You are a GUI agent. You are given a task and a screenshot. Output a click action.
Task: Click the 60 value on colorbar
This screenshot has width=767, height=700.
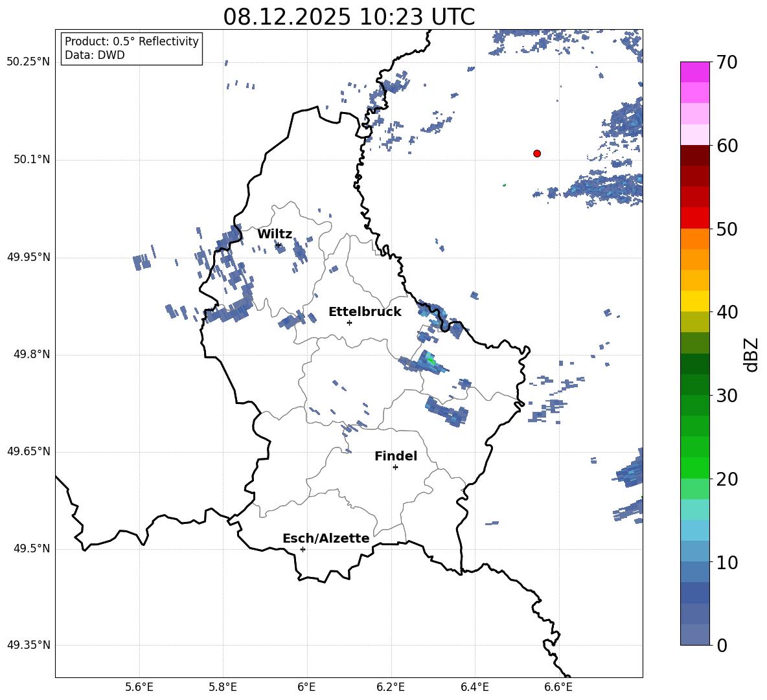727,146
